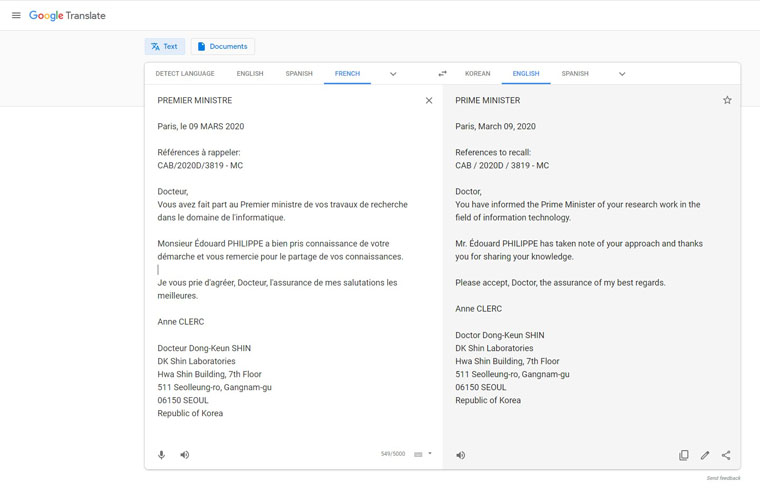Click the Send feedback link
The width and height of the screenshot is (760, 499).
click(x=723, y=478)
